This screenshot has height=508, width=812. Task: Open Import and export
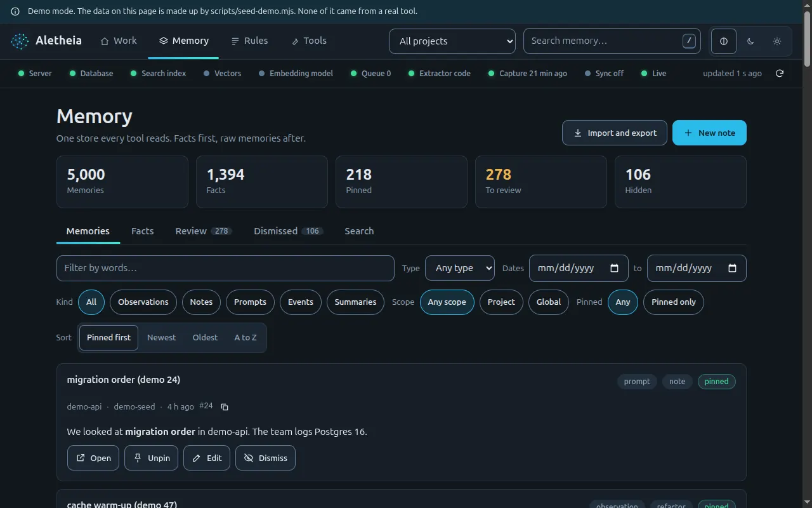coord(614,133)
